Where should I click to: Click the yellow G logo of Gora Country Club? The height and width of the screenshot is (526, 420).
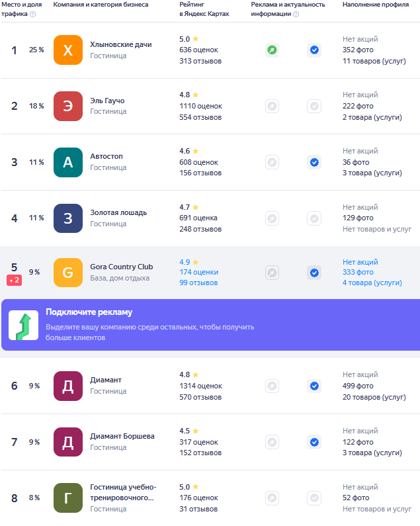68,273
